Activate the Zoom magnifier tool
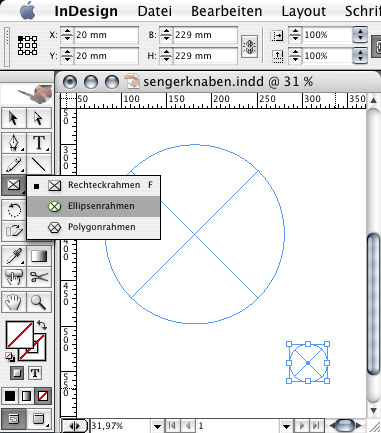Screen dimensions: 381x433 39,302
